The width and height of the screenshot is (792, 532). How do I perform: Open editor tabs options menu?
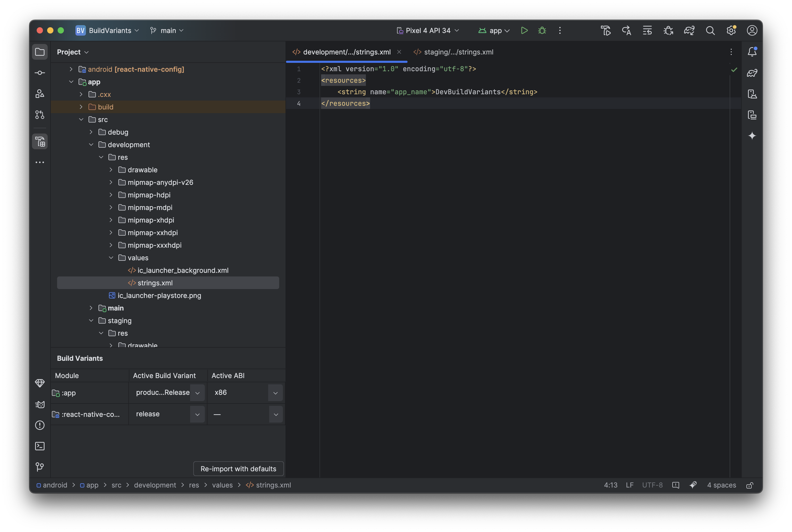731,52
